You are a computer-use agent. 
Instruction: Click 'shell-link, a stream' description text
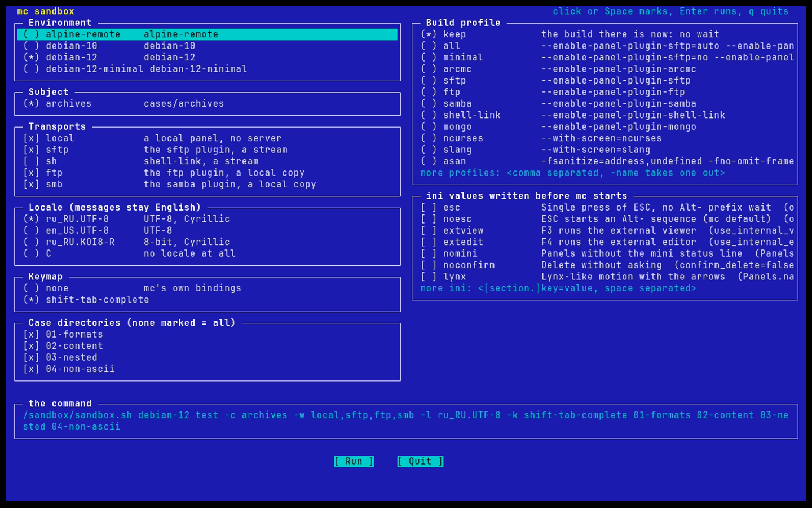click(201, 161)
